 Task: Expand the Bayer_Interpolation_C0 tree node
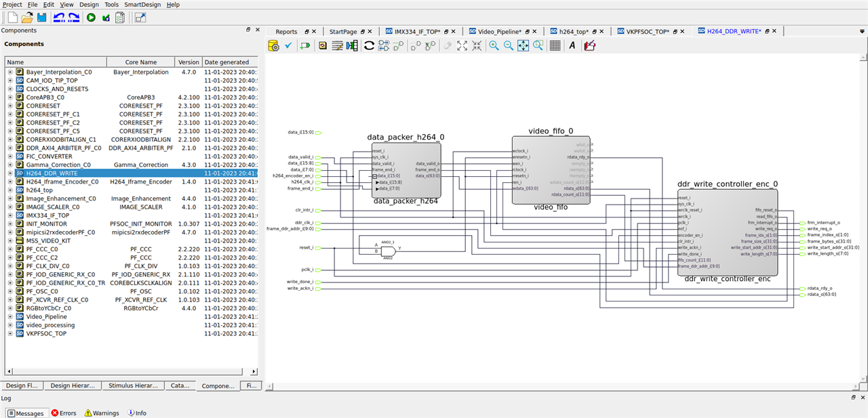coord(10,72)
